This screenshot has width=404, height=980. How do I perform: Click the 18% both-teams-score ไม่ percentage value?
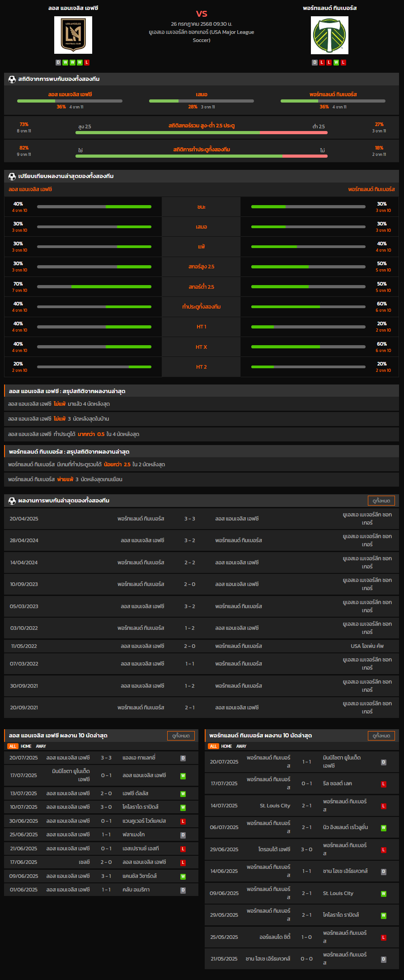379,148
